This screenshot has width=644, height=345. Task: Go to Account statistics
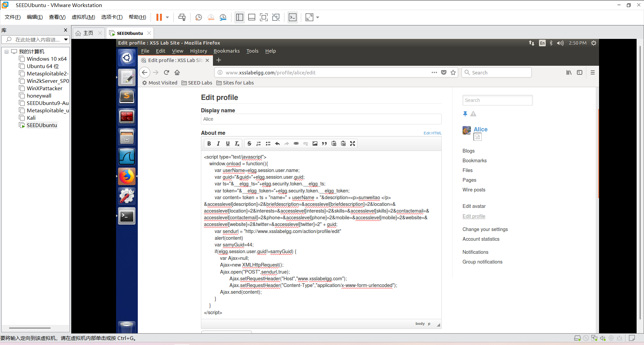481,239
